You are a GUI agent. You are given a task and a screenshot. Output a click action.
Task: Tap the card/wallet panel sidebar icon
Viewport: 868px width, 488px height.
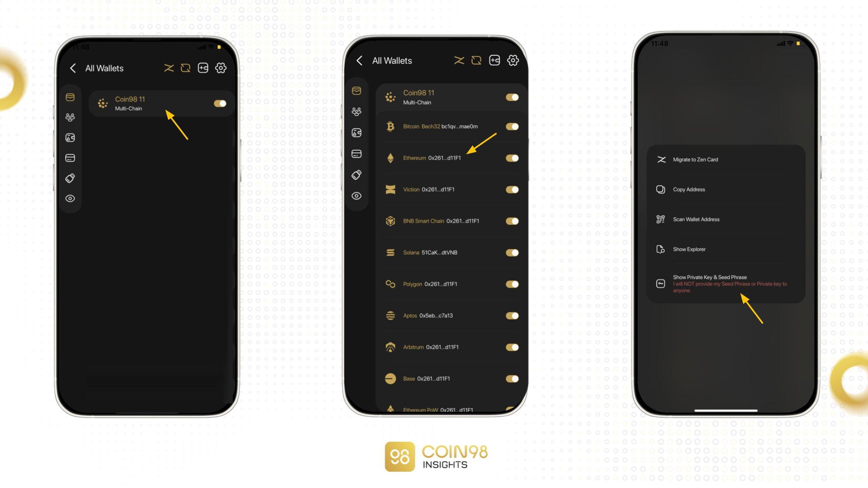tap(70, 158)
